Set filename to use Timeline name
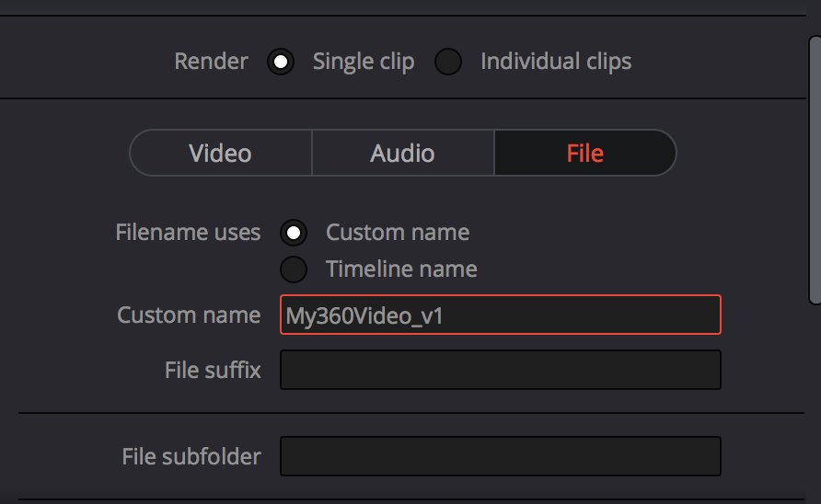Screen dimensions: 821x504 coord(294,269)
